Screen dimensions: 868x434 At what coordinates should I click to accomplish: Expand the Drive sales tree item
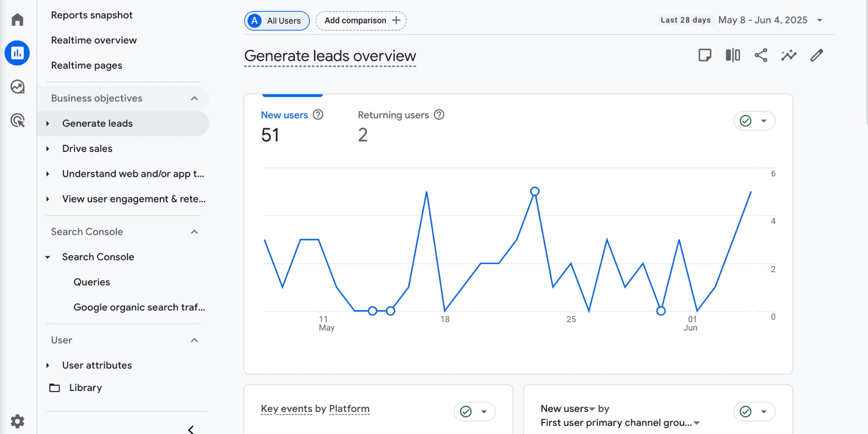[47, 149]
